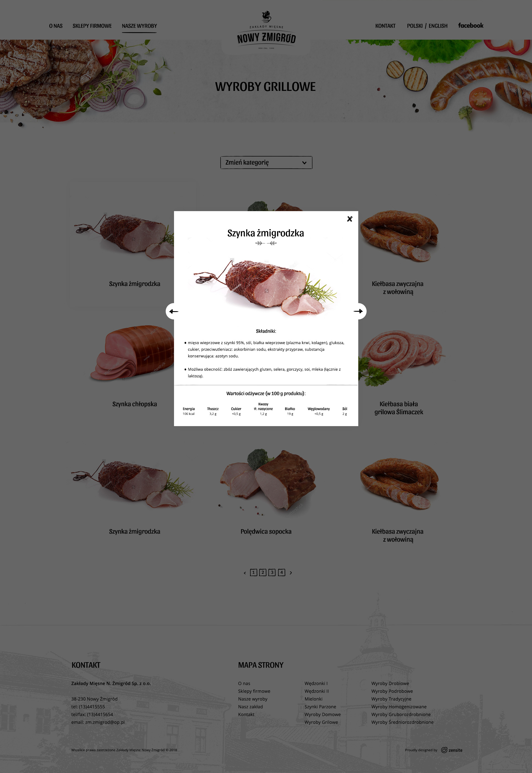Close the Szynka żmigrodzka product popup
This screenshot has height=773, width=532.
click(x=350, y=219)
